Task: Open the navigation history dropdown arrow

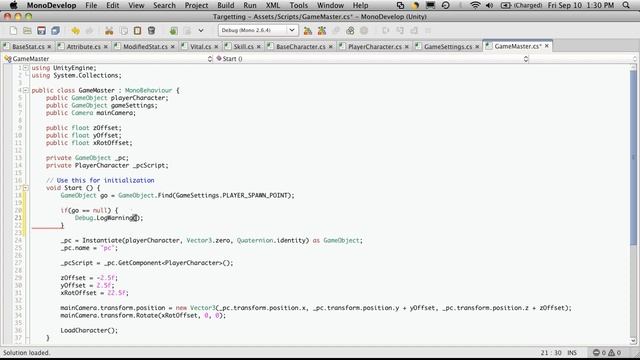Action: point(201,31)
